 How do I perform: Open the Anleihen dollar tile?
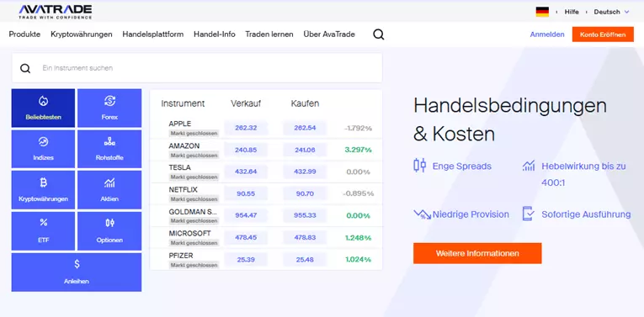click(x=77, y=272)
